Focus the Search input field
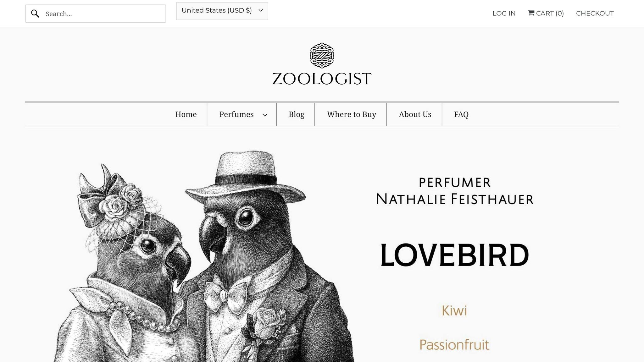This screenshot has height=362, width=644. pos(96,14)
